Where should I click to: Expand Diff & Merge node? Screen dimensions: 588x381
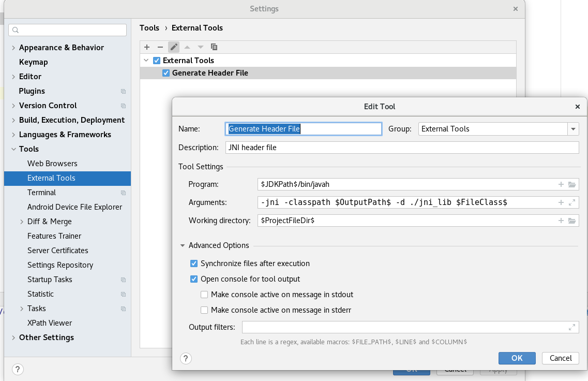tap(22, 222)
